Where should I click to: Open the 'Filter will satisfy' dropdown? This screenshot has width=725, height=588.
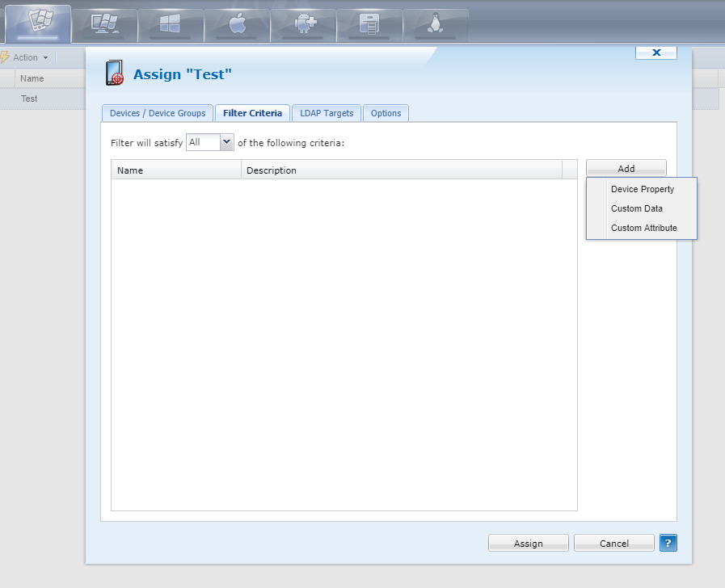209,141
